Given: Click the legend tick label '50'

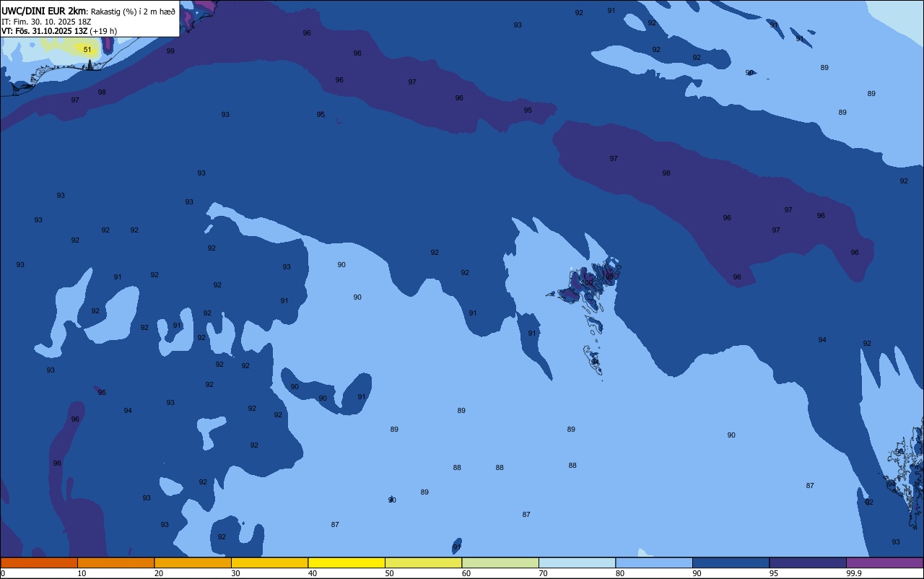Looking at the screenshot, I should click(389, 573).
